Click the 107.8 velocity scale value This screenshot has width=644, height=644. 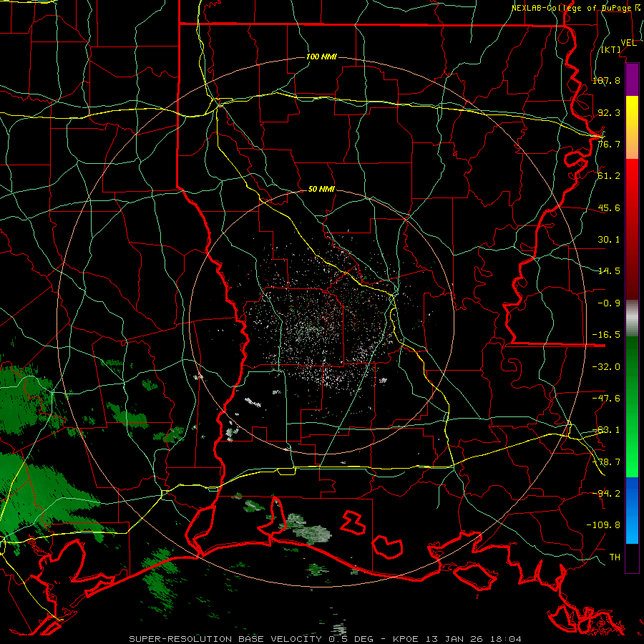[606, 80]
